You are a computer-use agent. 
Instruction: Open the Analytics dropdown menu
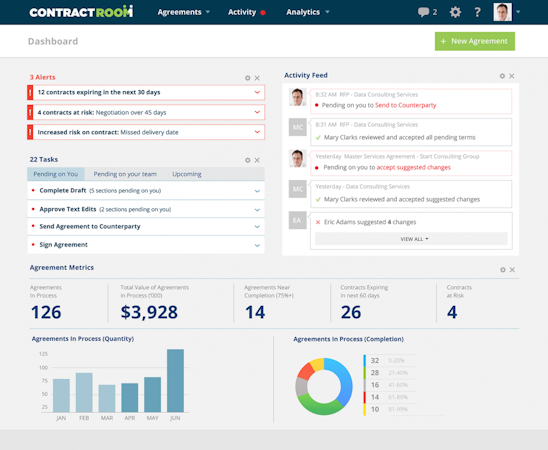[308, 12]
